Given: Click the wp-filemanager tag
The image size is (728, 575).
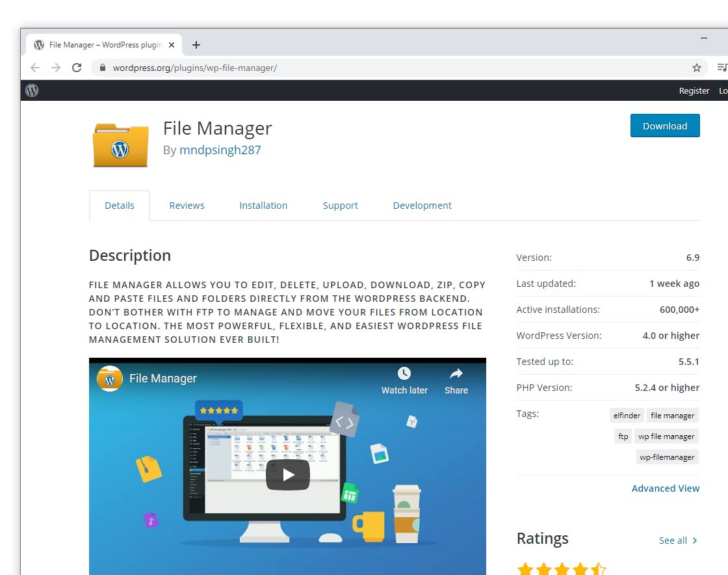Looking at the screenshot, I should pyautogui.click(x=667, y=457).
